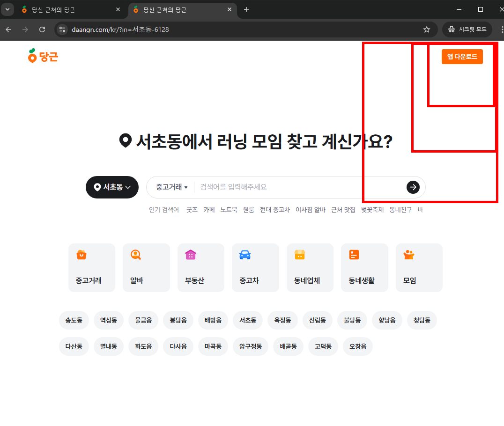
Task: Select the 중고거래 category icon
Action: (x=91, y=267)
